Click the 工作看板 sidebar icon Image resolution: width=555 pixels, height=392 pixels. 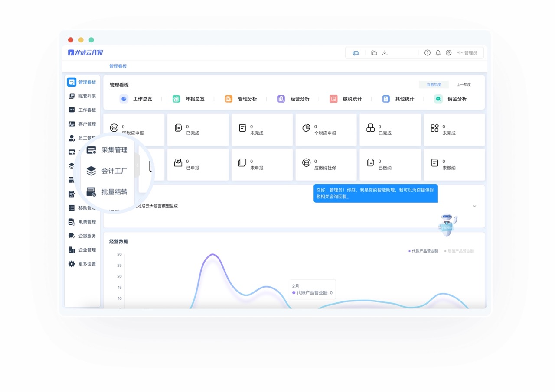pos(72,110)
